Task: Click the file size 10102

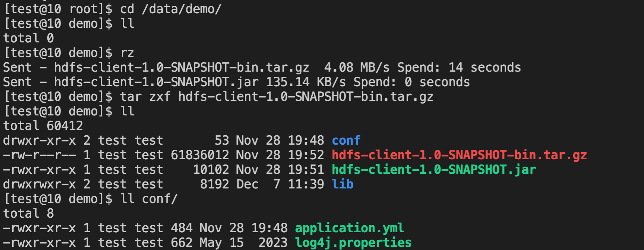Action: coord(211,170)
